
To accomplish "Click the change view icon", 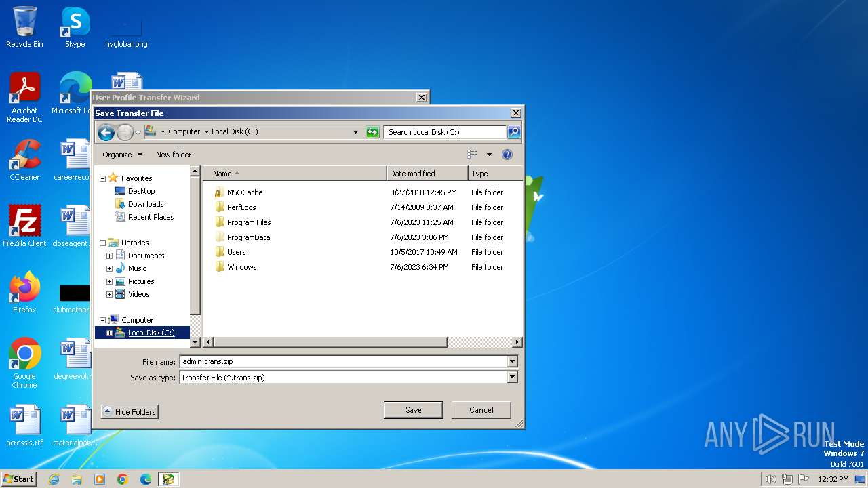I will (x=473, y=155).
